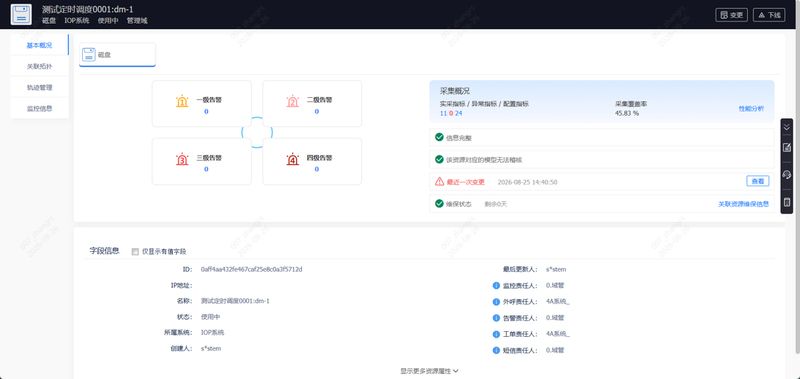The width and height of the screenshot is (800, 379).
Task: Click the red warning triangle for 最近一次变更
Action: 439,181
